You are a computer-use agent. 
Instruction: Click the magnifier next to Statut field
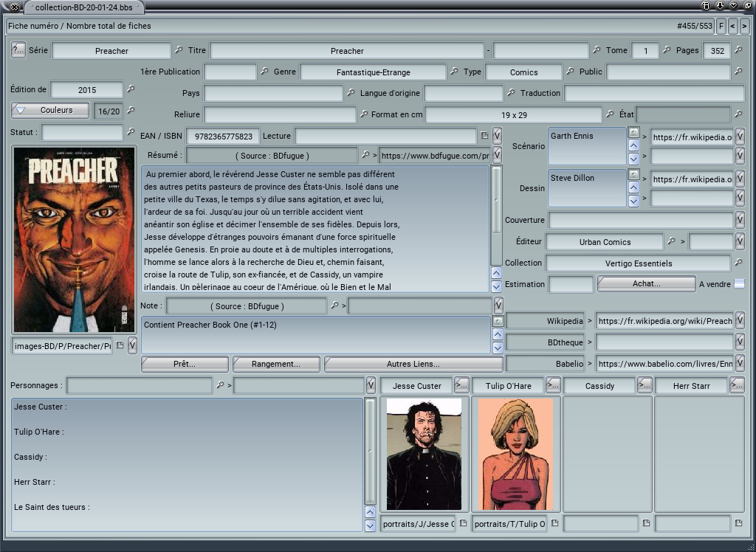point(131,131)
